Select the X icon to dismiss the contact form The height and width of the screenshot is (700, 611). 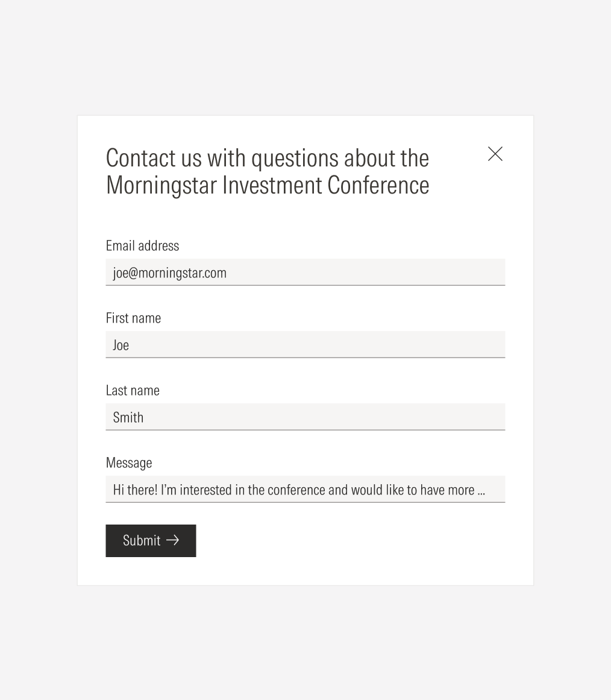tap(495, 154)
